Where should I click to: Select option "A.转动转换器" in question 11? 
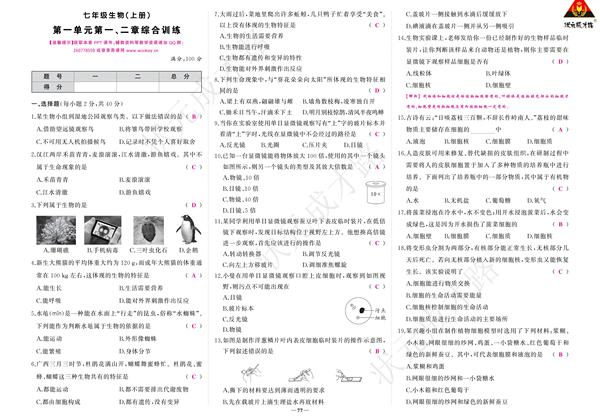(x=242, y=254)
